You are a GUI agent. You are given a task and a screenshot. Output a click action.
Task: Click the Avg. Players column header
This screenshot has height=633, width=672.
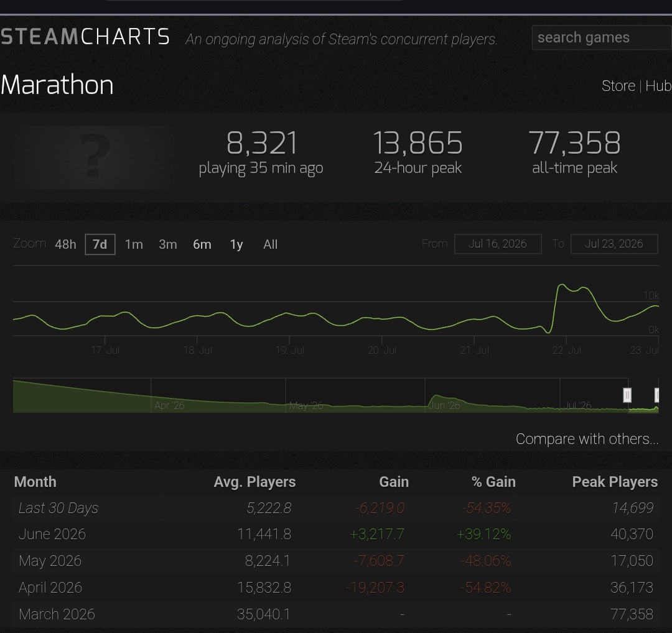pos(254,482)
